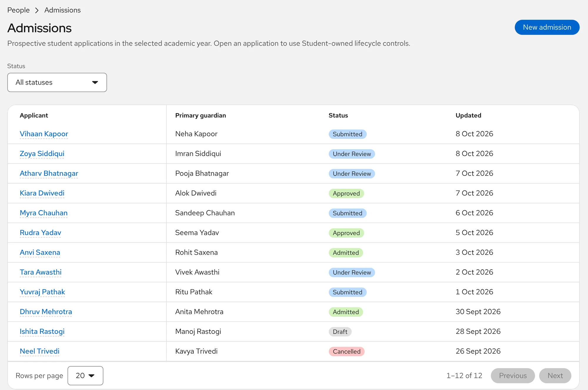Click the Draft status badge
This screenshot has height=390, width=588.
pos(340,332)
